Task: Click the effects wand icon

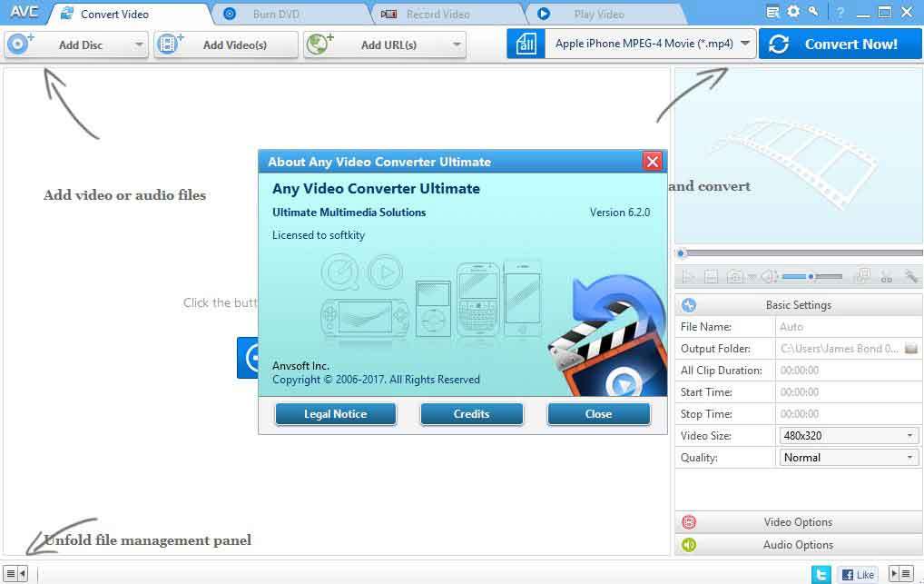Action: click(911, 276)
